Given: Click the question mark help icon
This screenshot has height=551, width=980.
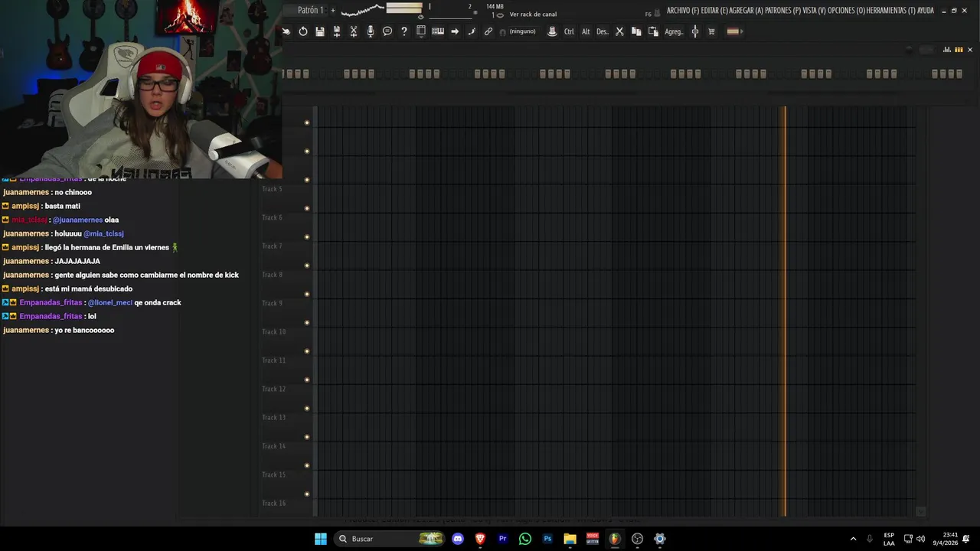Looking at the screenshot, I should point(404,31).
